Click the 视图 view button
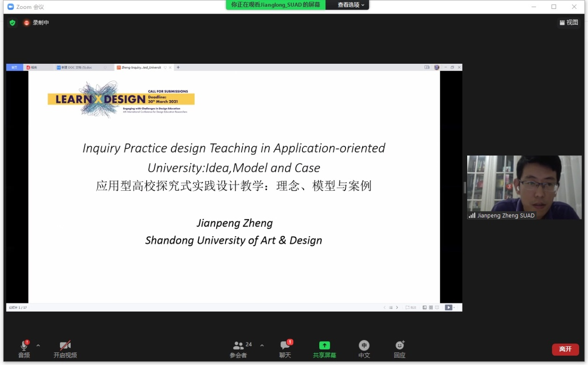The height and width of the screenshot is (365, 588). [569, 22]
